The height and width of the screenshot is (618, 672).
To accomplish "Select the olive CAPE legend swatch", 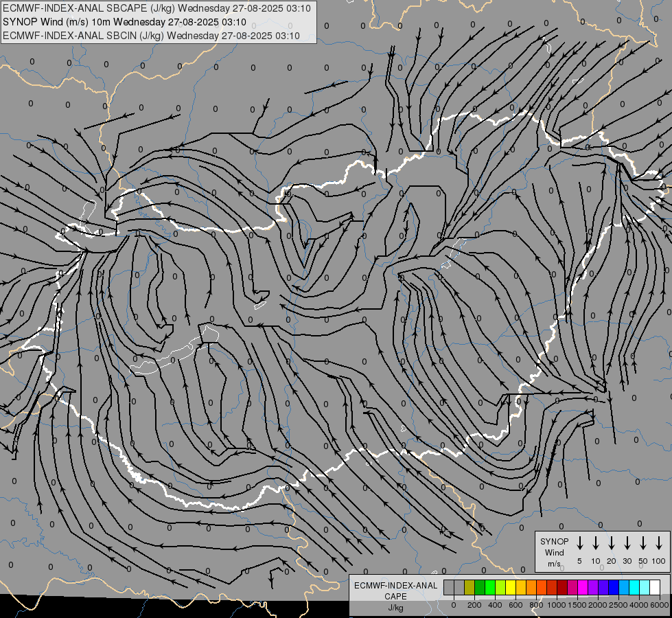I will click(470, 587).
